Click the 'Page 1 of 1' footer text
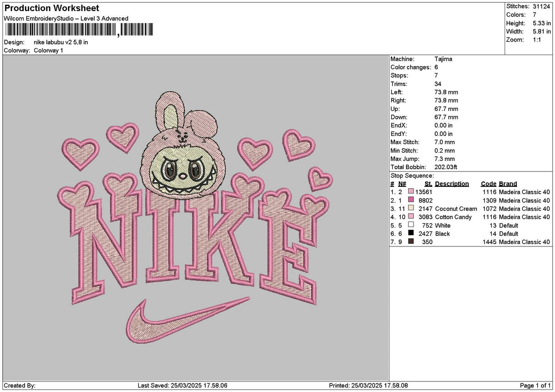The width and height of the screenshot is (555, 392). [536, 386]
